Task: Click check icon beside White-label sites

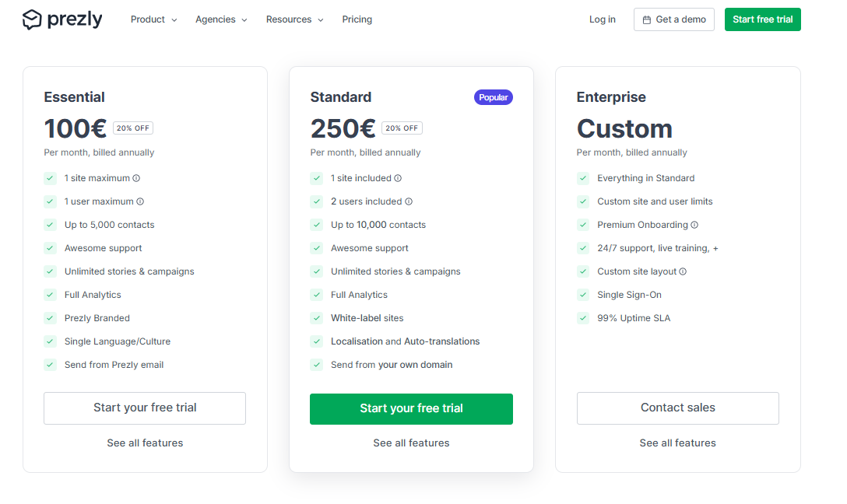Action: pos(317,318)
